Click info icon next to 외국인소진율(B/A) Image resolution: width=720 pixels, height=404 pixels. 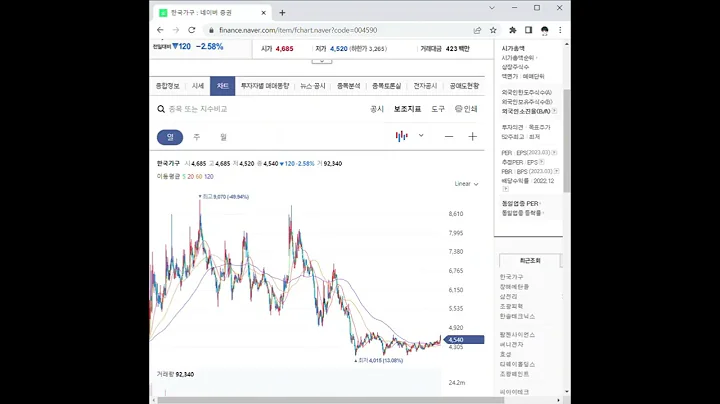click(554, 111)
